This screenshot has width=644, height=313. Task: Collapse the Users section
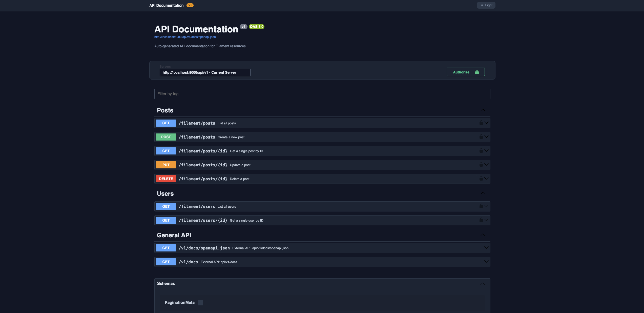point(483,193)
